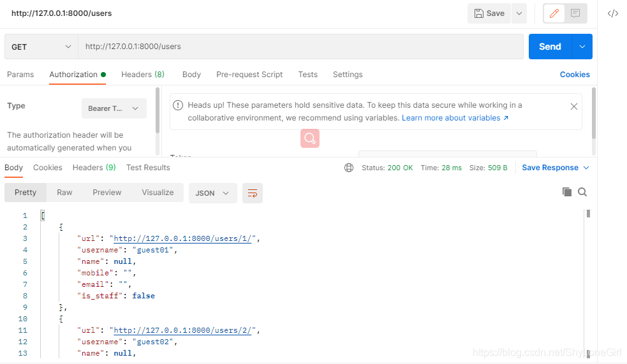The height and width of the screenshot is (364, 627).
Task: Dismiss the Heads up notice
Action: click(574, 106)
